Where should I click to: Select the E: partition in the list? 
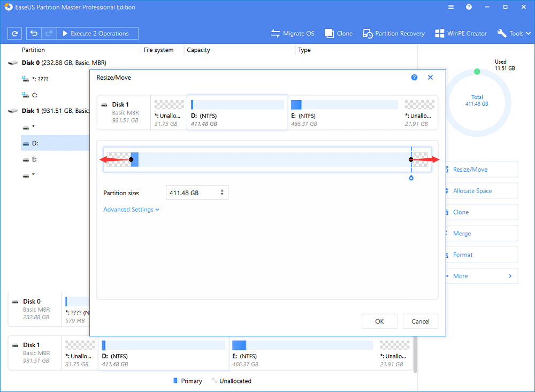(36, 159)
